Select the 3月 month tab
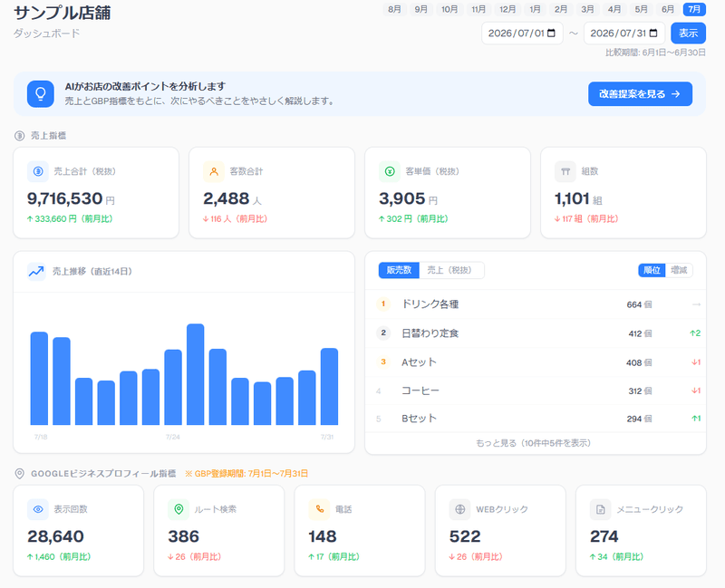 point(587,9)
